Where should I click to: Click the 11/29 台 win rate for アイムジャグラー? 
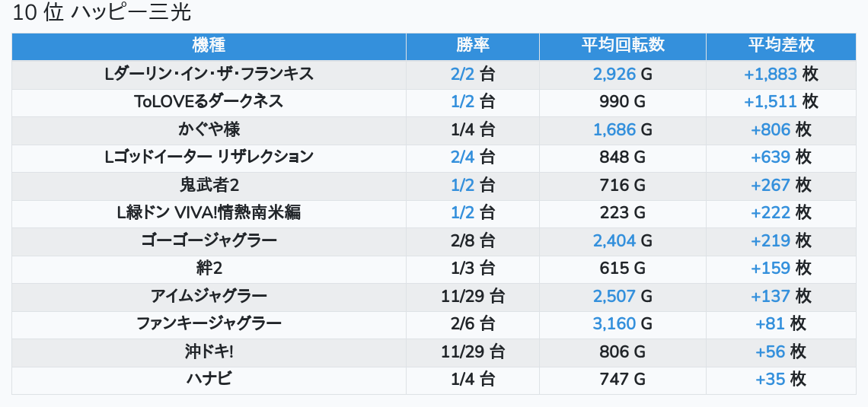click(472, 296)
